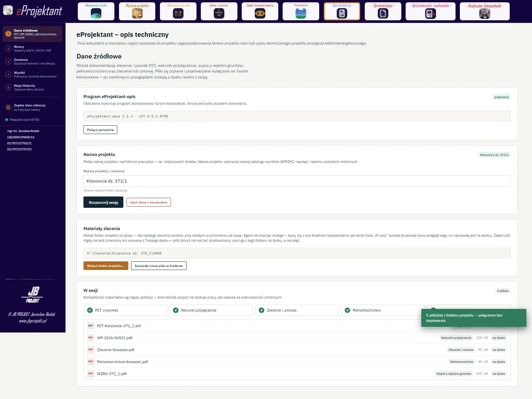Select file Pelnomocnictwo-Kowalski.pdf
This screenshot has width=532, height=399.
tap(297, 362)
